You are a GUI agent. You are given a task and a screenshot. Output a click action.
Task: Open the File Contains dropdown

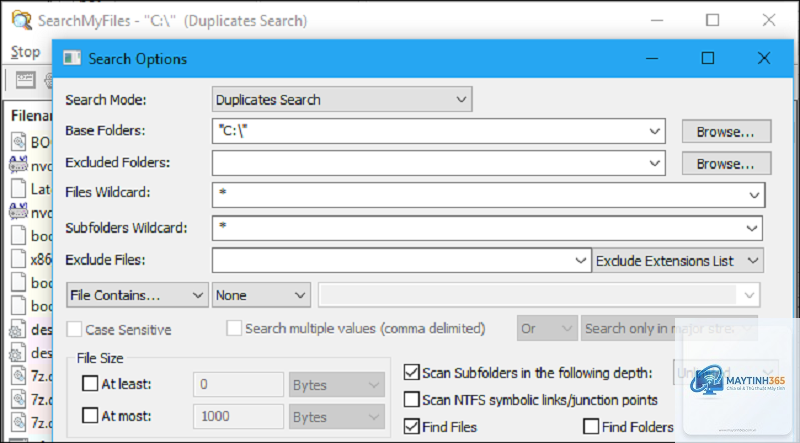click(137, 295)
